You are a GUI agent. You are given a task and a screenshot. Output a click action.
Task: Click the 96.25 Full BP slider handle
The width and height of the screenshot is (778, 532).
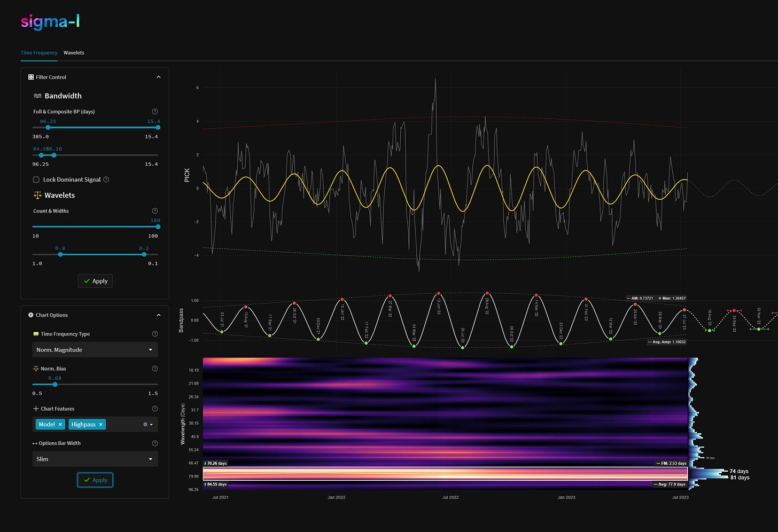coord(48,128)
